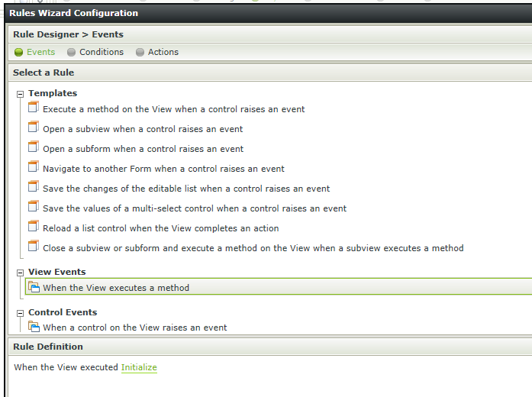Click icon beside 'Open a subview' template
This screenshot has width=532, height=397.
pyautogui.click(x=33, y=127)
